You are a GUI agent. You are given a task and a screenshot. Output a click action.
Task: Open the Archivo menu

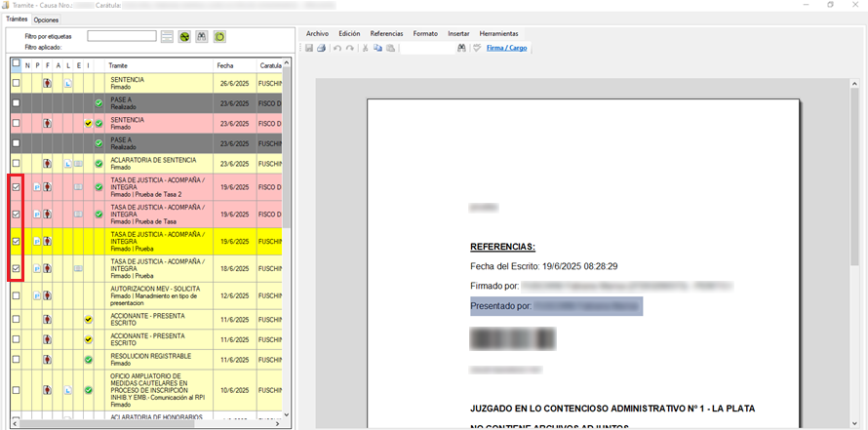pyautogui.click(x=317, y=33)
